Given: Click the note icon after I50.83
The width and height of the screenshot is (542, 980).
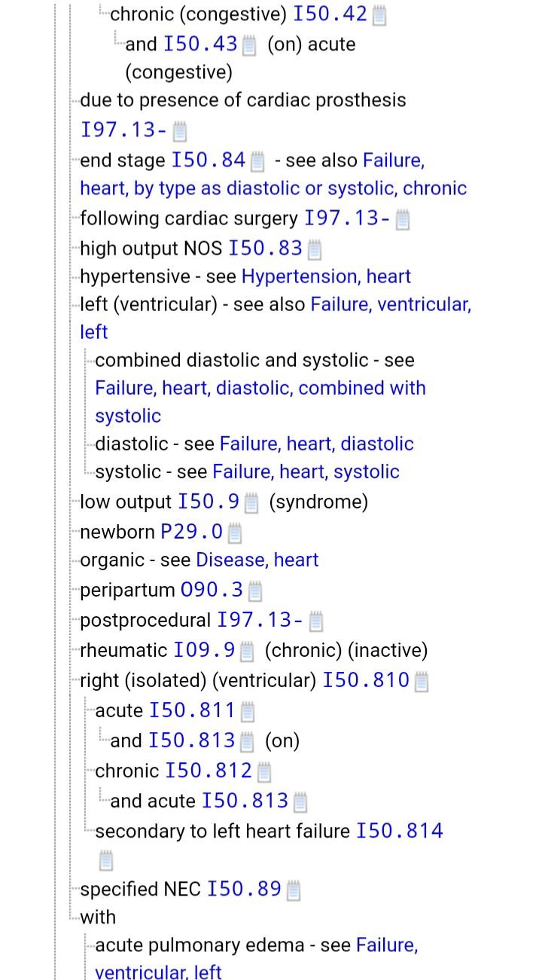Looking at the screenshot, I should coord(315,249).
